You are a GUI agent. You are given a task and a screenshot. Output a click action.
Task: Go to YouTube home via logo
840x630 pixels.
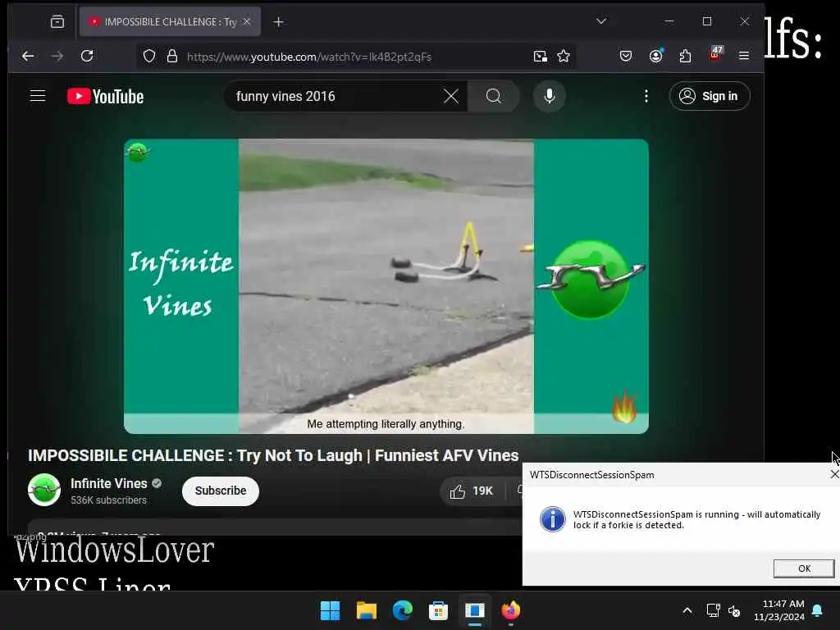(106, 97)
